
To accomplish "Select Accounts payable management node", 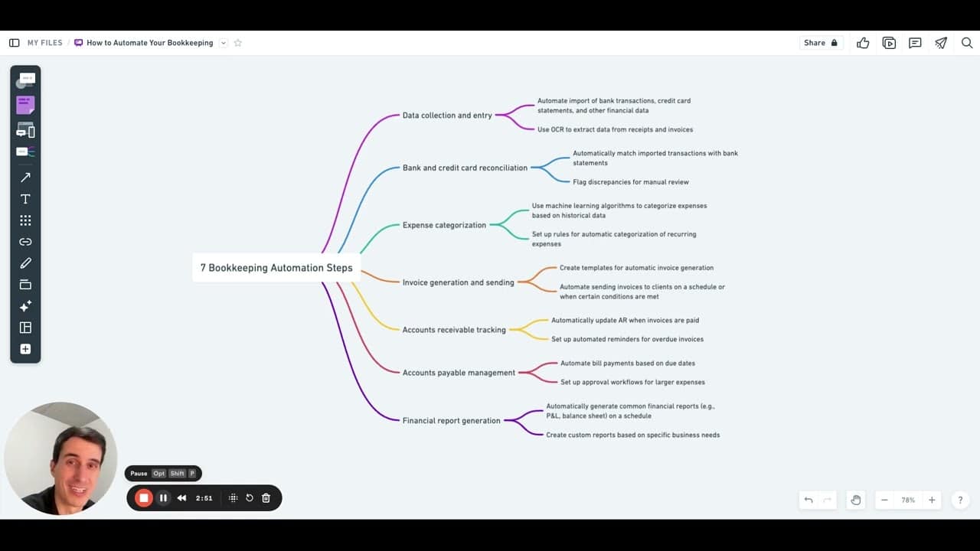I will tap(459, 373).
